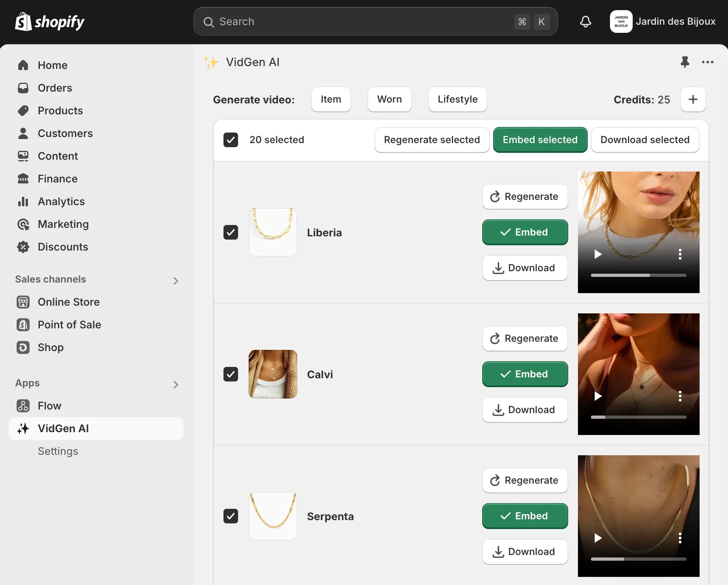Choose Lifestyle video generation type
Screen dimensions: 728x585
[457, 99]
